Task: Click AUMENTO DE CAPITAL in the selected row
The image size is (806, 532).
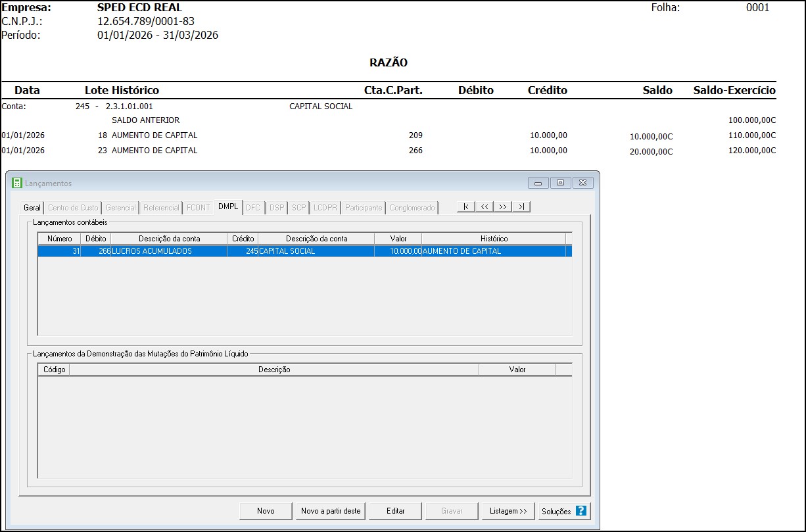Action: tap(494, 251)
